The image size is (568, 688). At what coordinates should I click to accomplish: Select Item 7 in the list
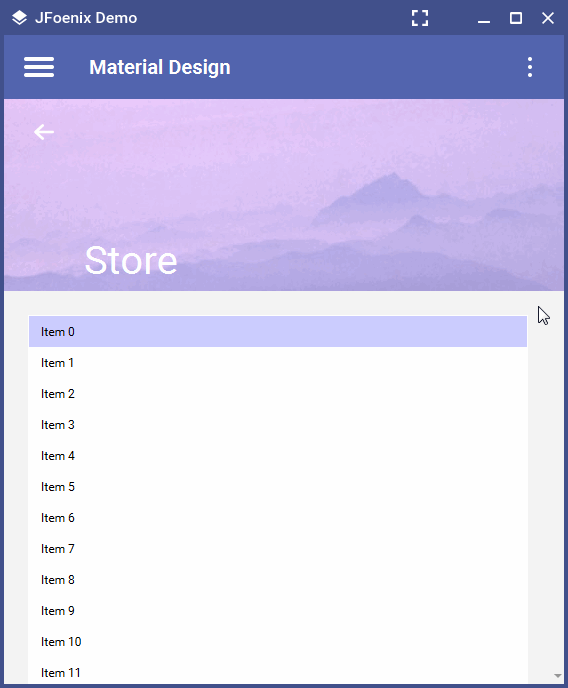[278, 548]
